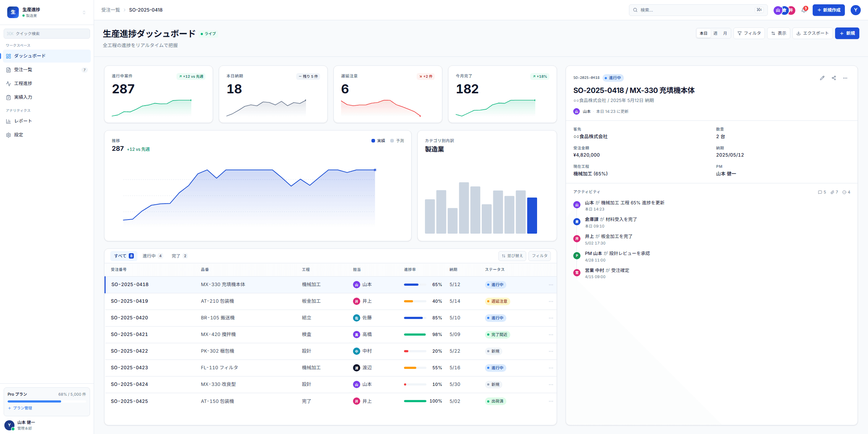Viewport: 868px width, 434px height.
Task: Open row menu for SO-2025-0424
Action: (551, 384)
